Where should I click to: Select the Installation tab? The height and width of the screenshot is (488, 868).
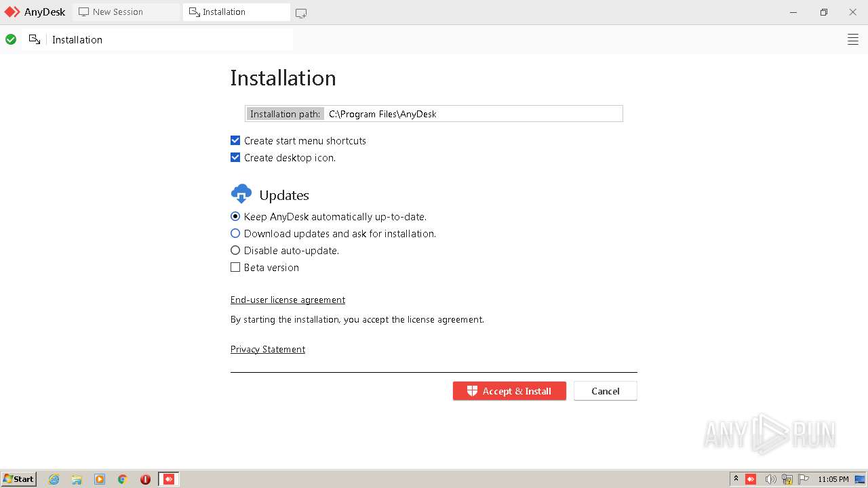(x=236, y=12)
